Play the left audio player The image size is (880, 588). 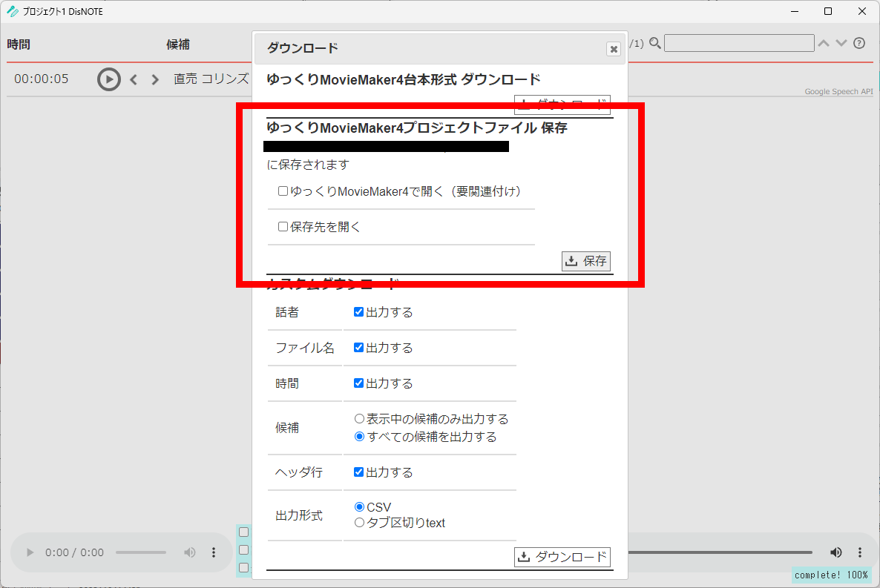tap(30, 552)
